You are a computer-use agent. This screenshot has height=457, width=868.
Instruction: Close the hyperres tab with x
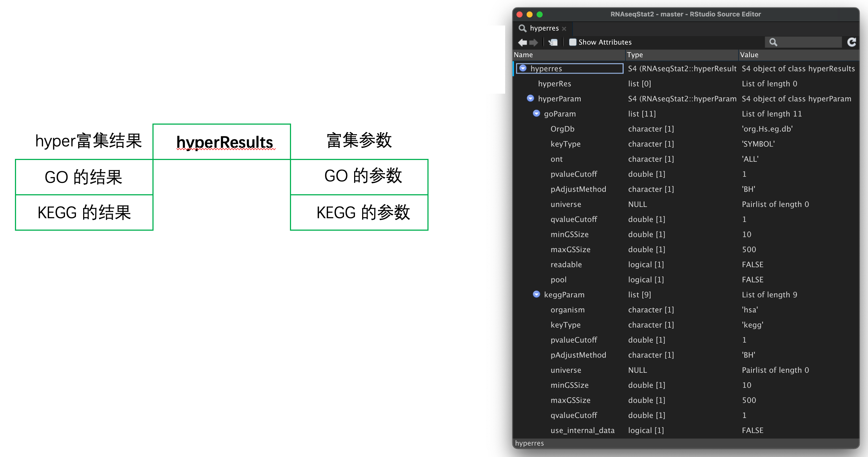click(564, 28)
